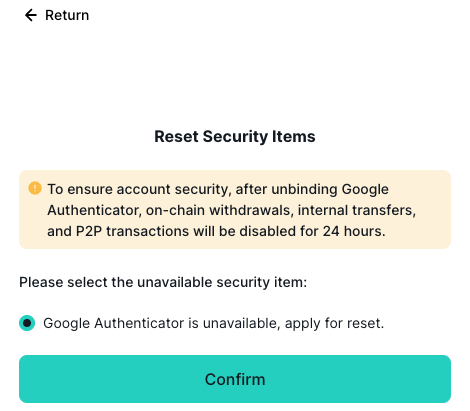Click the Reset Security Items heading
Image resolution: width=470 pixels, height=411 pixels.
[235, 136]
